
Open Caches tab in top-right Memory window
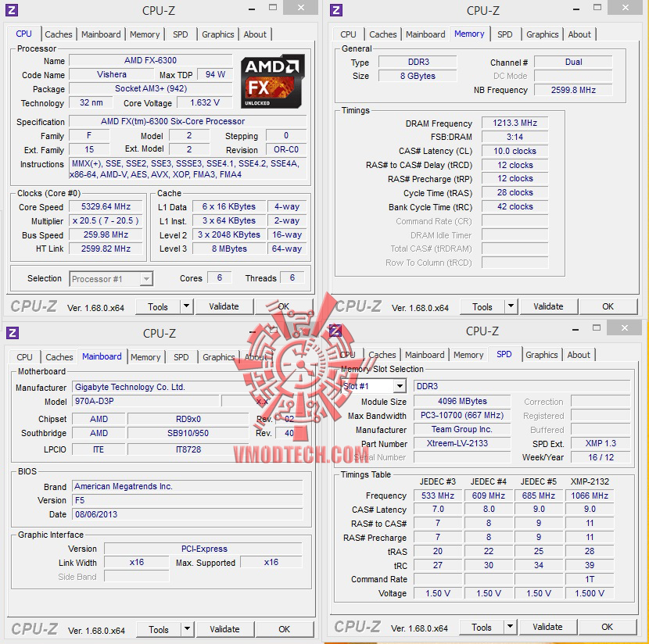click(x=383, y=34)
